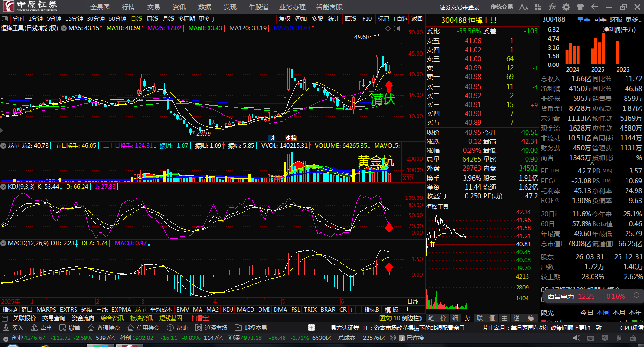Open the 扫雷宝 link
The width and height of the screenshot is (644, 347).
(x=200, y=318)
